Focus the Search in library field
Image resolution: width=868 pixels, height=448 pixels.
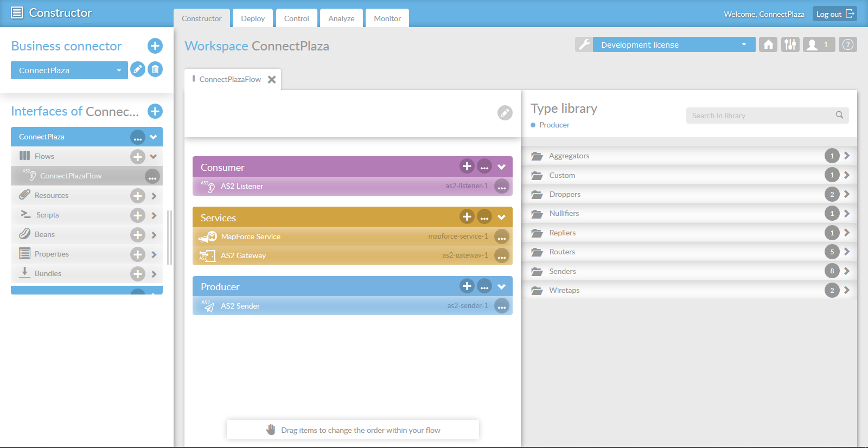pos(768,115)
